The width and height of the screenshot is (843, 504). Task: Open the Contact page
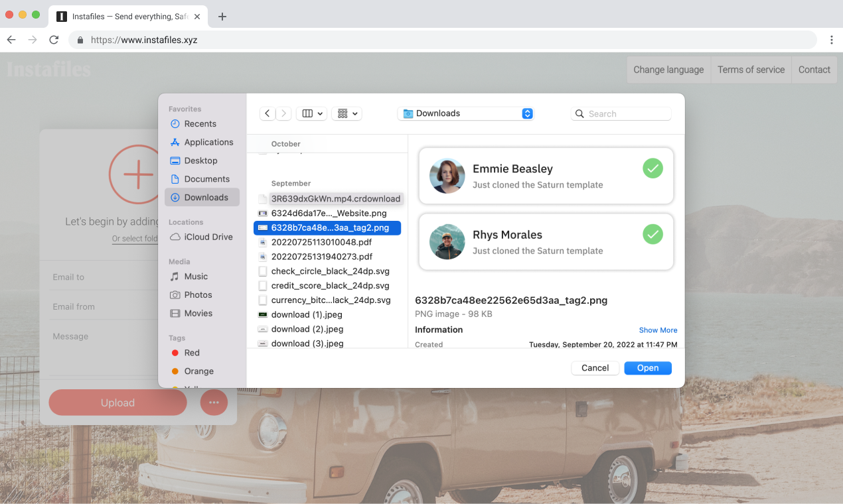(x=814, y=70)
